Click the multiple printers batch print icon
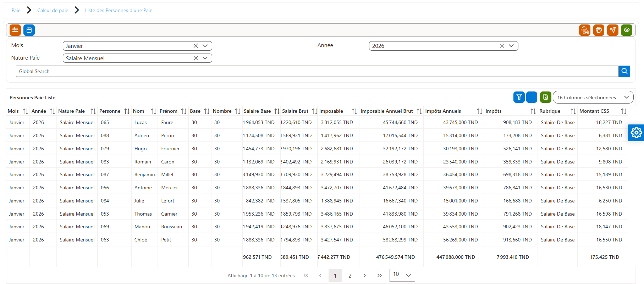644x284 pixels. point(585,30)
